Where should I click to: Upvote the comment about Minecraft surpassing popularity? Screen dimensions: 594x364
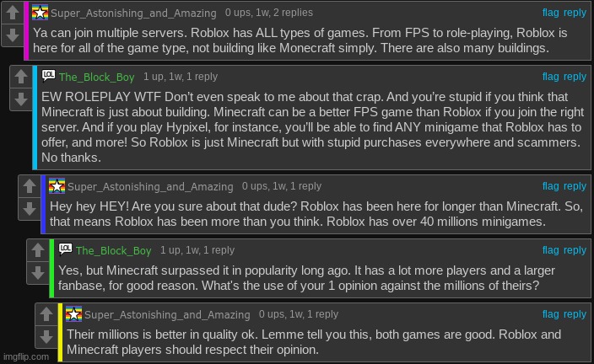[x=37, y=250]
